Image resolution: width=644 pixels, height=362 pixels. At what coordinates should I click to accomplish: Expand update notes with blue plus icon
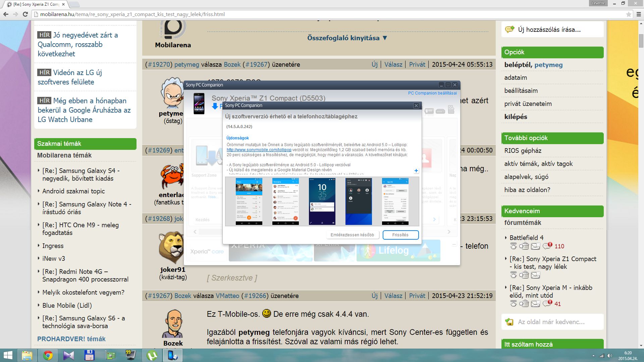[416, 171]
